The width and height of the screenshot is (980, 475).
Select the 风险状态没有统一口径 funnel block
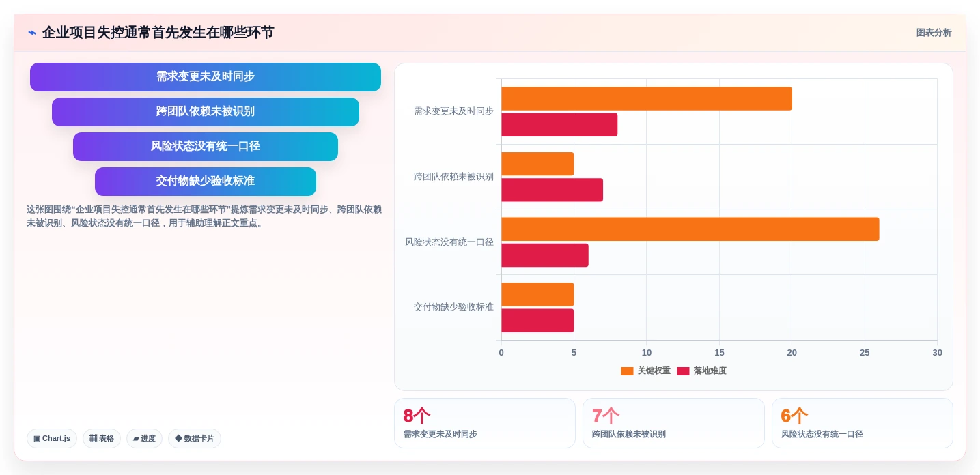click(x=206, y=147)
